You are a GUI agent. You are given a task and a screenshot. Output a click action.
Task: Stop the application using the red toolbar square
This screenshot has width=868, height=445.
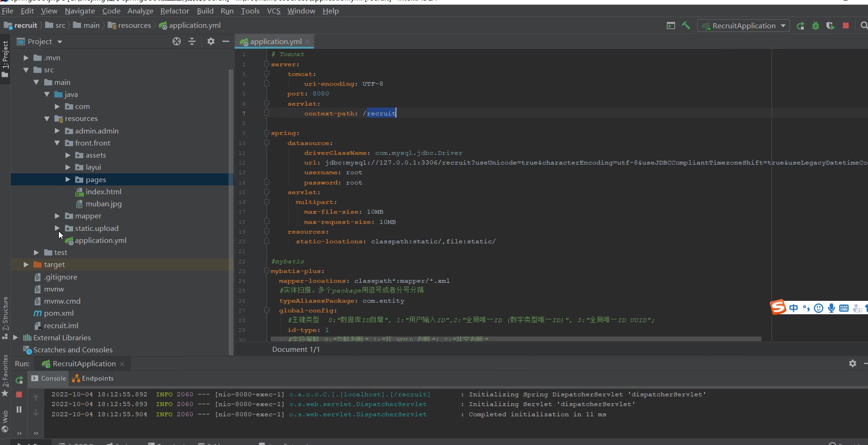[x=846, y=26]
